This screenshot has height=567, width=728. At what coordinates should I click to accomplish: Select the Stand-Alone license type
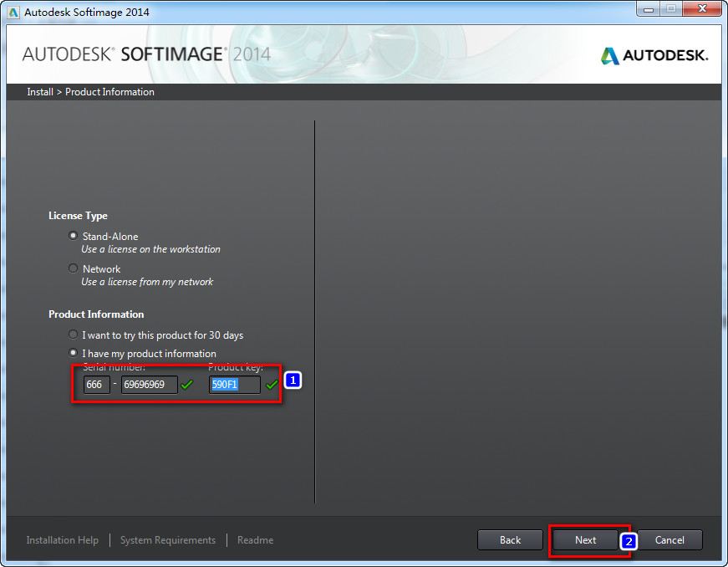tap(73, 236)
